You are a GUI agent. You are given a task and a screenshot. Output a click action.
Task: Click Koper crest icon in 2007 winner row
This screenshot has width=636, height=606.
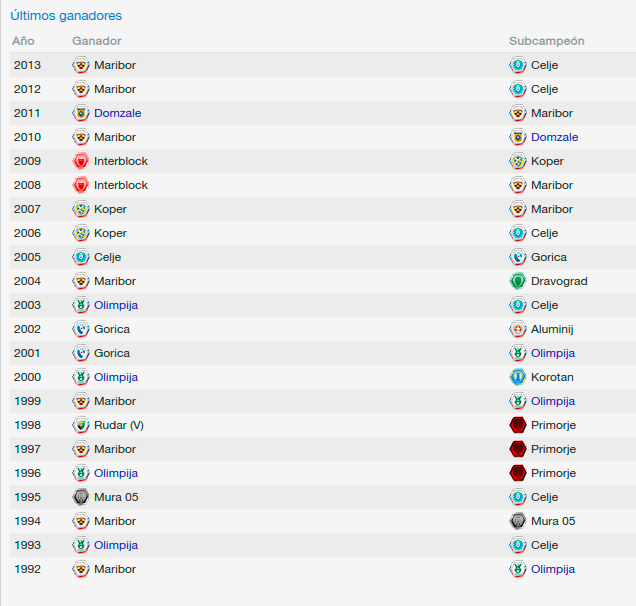point(81,209)
